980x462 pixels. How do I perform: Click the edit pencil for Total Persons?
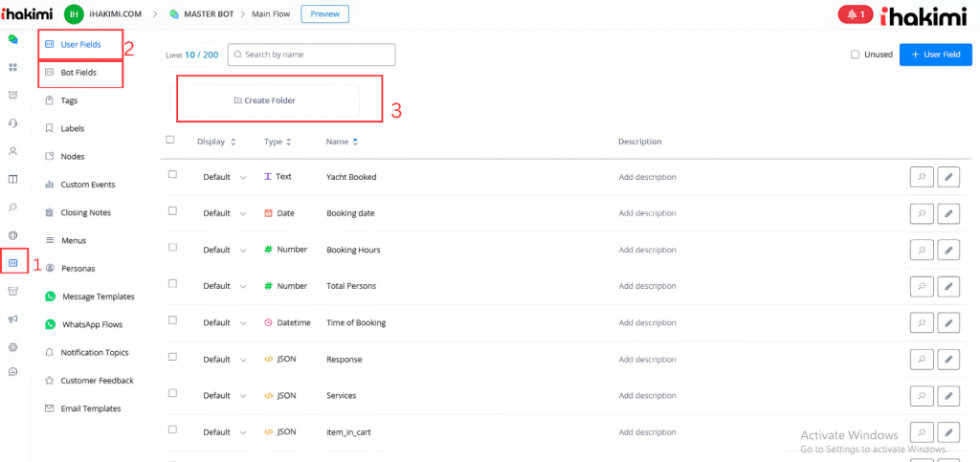click(947, 286)
